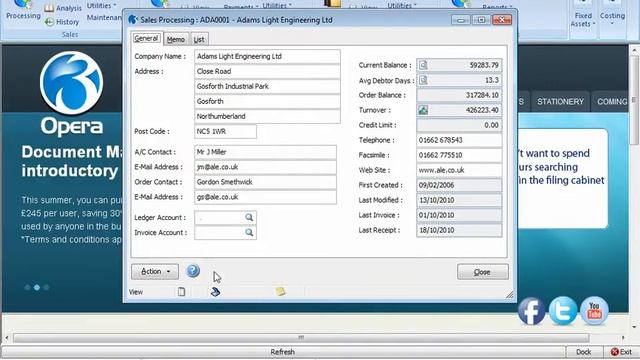
Task: Click address line Northumberland
Action: [x=267, y=116]
